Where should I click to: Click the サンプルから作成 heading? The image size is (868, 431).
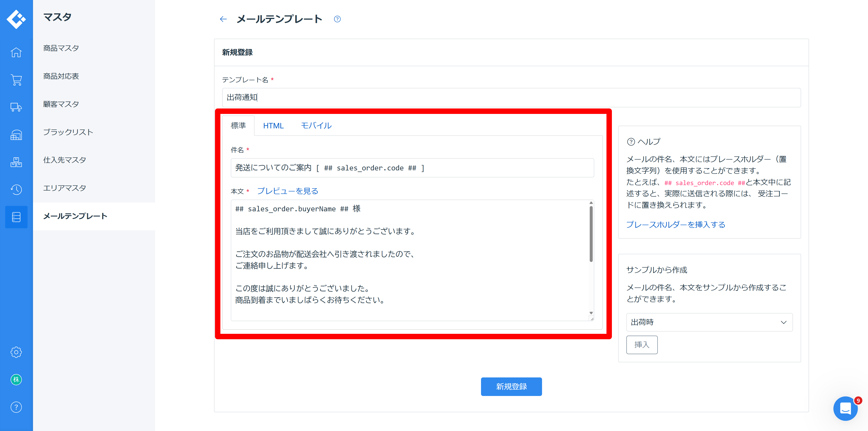pyautogui.click(x=656, y=270)
